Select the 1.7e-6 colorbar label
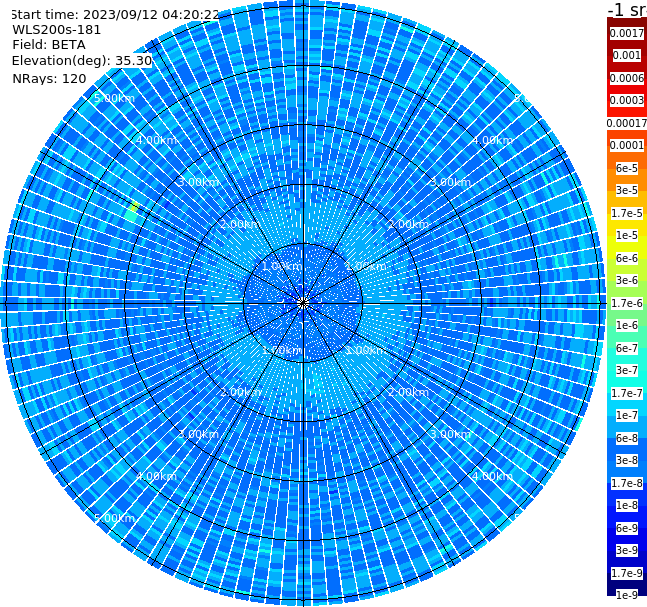Viewport: 647px width, 607px height. click(x=627, y=303)
